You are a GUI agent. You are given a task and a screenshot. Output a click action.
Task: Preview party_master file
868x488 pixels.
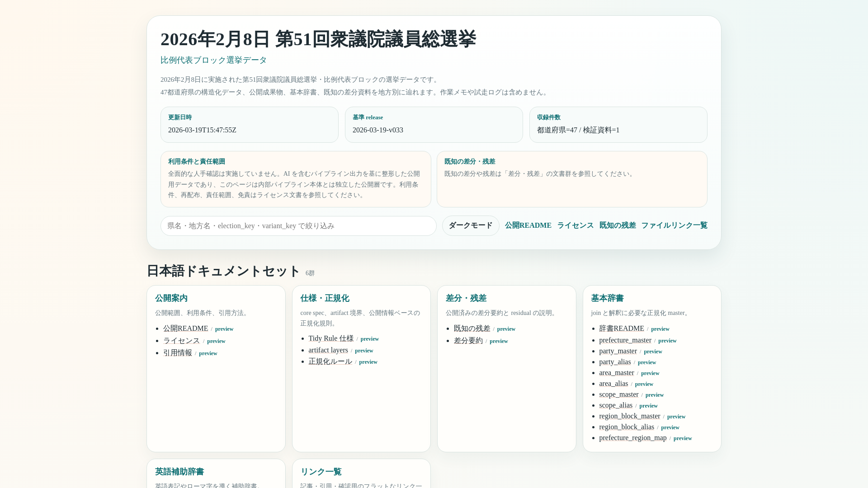tap(653, 352)
